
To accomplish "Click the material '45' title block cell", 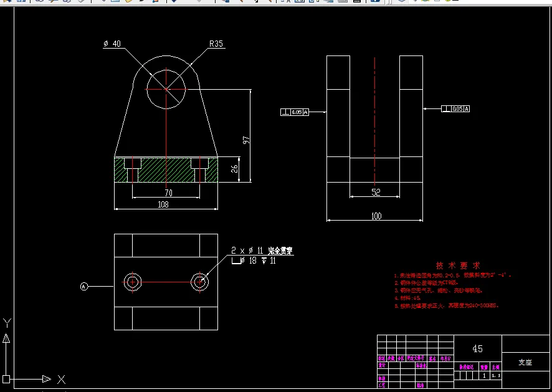I will click(x=477, y=348).
